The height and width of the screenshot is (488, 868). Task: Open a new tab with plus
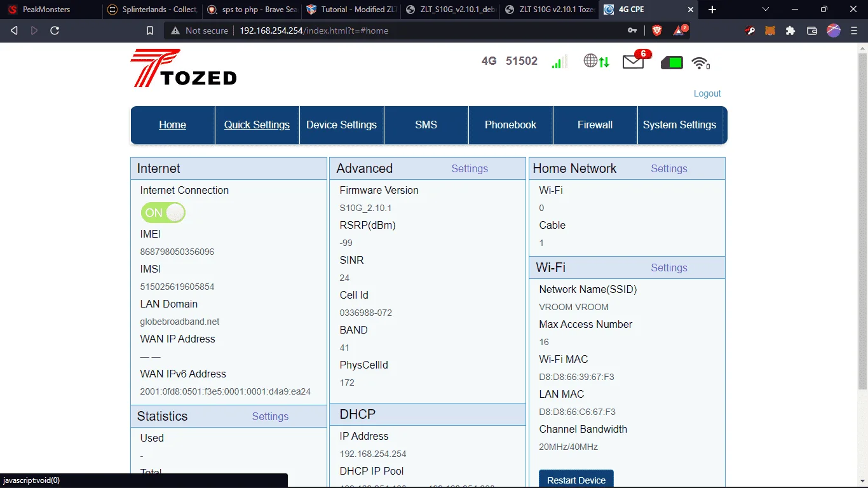(712, 10)
